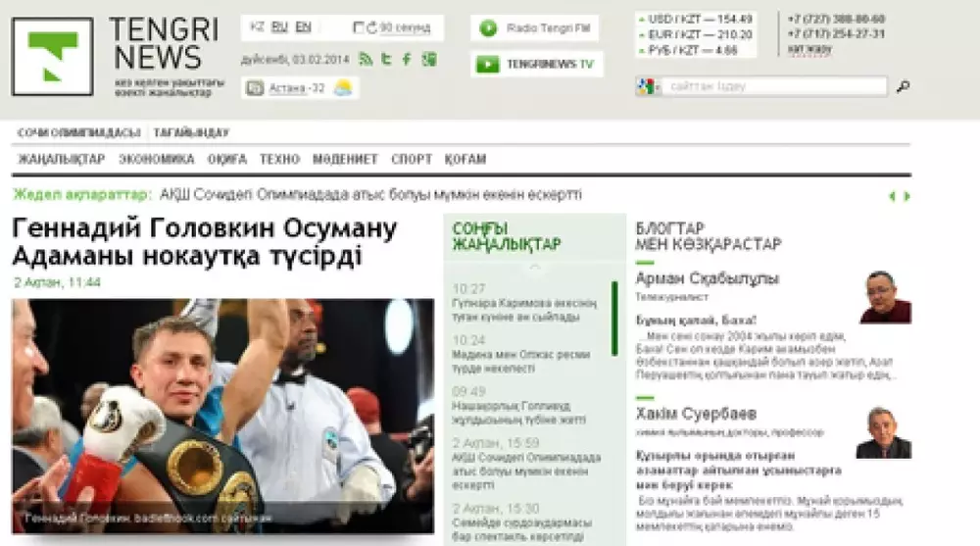Click the weather icon beside Астана
980x546 pixels.
(342, 88)
